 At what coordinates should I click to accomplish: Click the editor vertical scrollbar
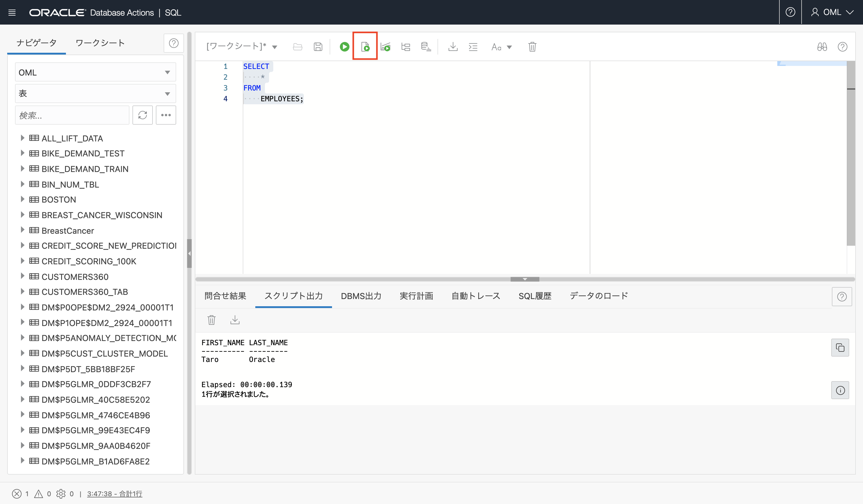[x=851, y=154]
